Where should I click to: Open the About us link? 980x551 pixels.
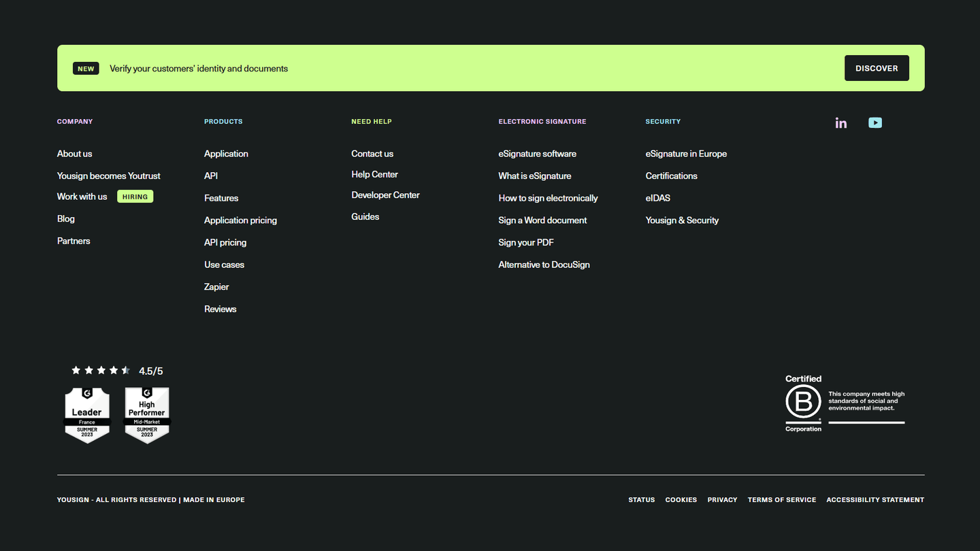75,154
